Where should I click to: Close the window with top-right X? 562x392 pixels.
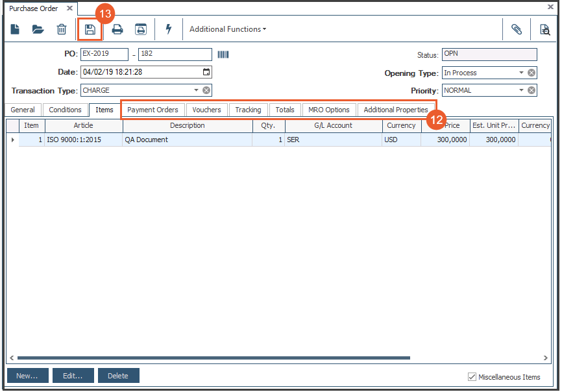pos(550,6)
